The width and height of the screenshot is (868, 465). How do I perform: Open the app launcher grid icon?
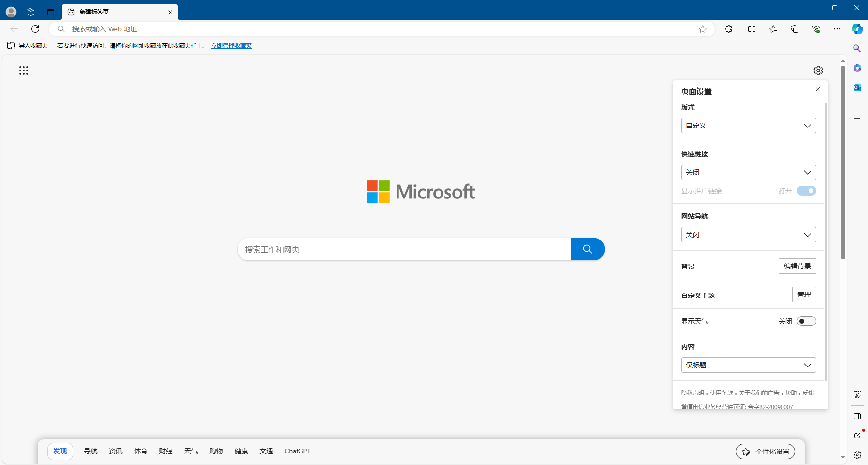click(x=24, y=71)
